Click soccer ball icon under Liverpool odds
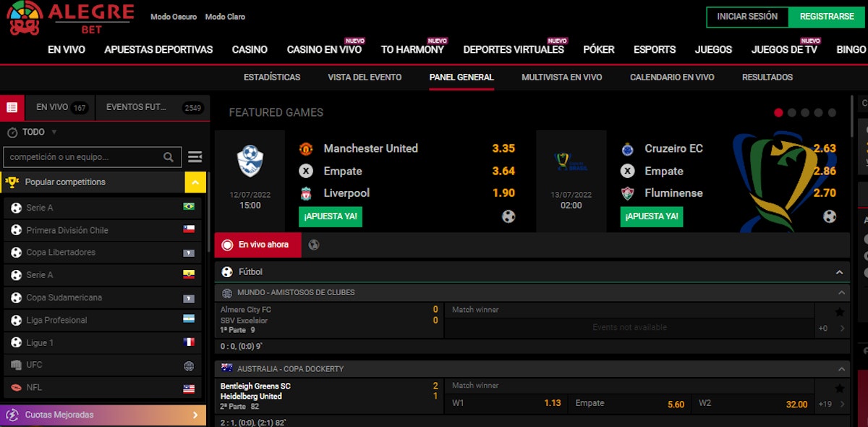Image resolution: width=868 pixels, height=427 pixels. tap(509, 216)
